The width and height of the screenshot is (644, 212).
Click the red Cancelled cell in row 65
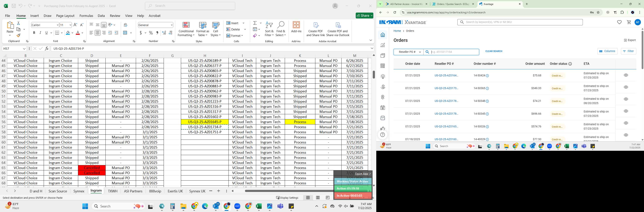pyautogui.click(x=92, y=168)
